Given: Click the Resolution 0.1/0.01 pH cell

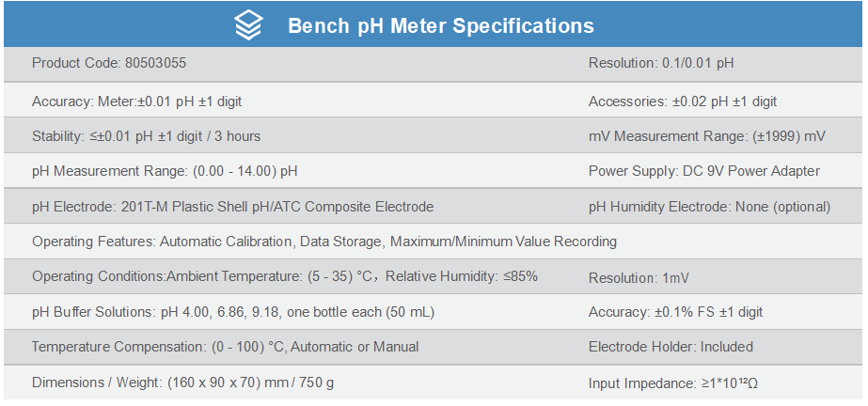Looking at the screenshot, I should 661,63.
